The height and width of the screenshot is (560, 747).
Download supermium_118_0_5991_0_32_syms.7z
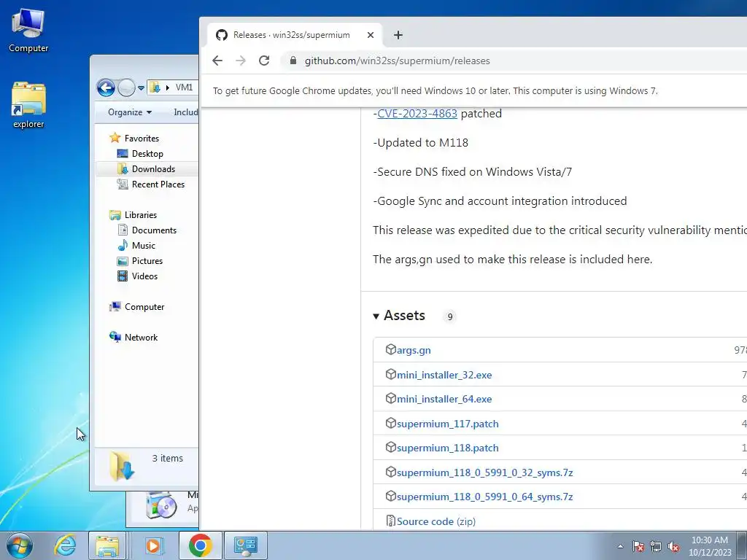[484, 472]
